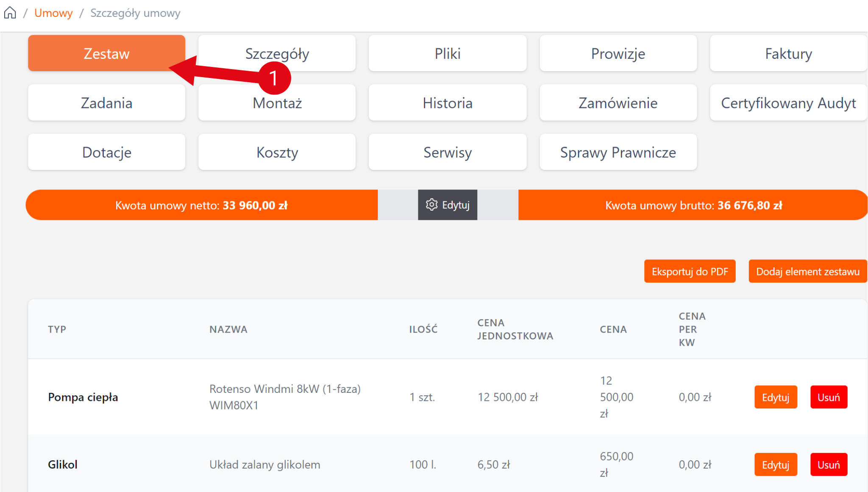This screenshot has width=868, height=492.
Task: Open the Dotacje tab
Action: click(x=106, y=152)
